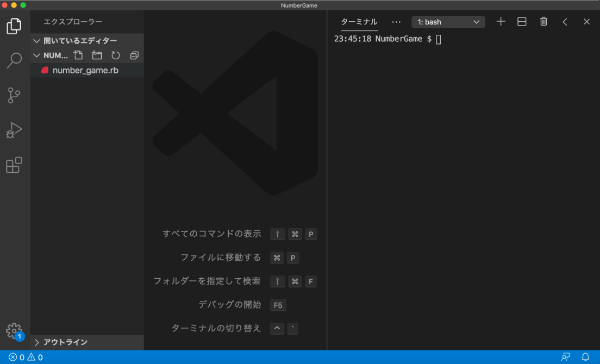Open the Manage settings gear menu
The height and width of the screenshot is (364, 600).
pos(15,331)
